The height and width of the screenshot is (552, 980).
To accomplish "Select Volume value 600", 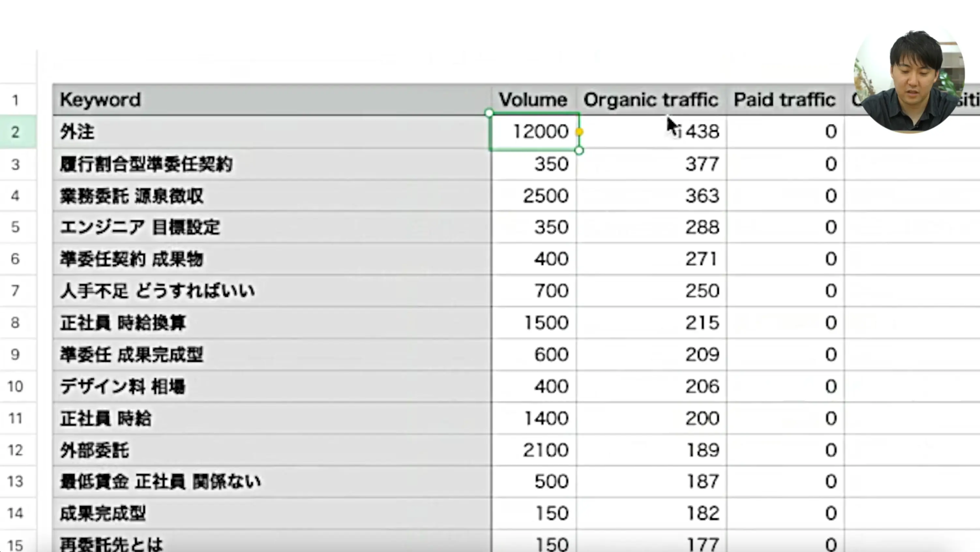I will pos(534,354).
